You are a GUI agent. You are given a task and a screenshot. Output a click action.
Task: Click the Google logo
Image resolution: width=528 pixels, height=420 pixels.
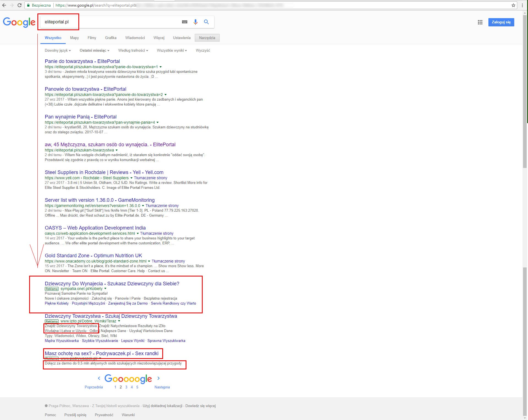(19, 22)
